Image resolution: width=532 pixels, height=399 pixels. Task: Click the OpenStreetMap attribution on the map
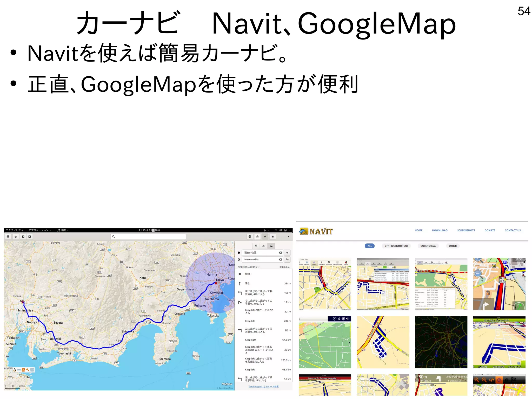click(225, 388)
